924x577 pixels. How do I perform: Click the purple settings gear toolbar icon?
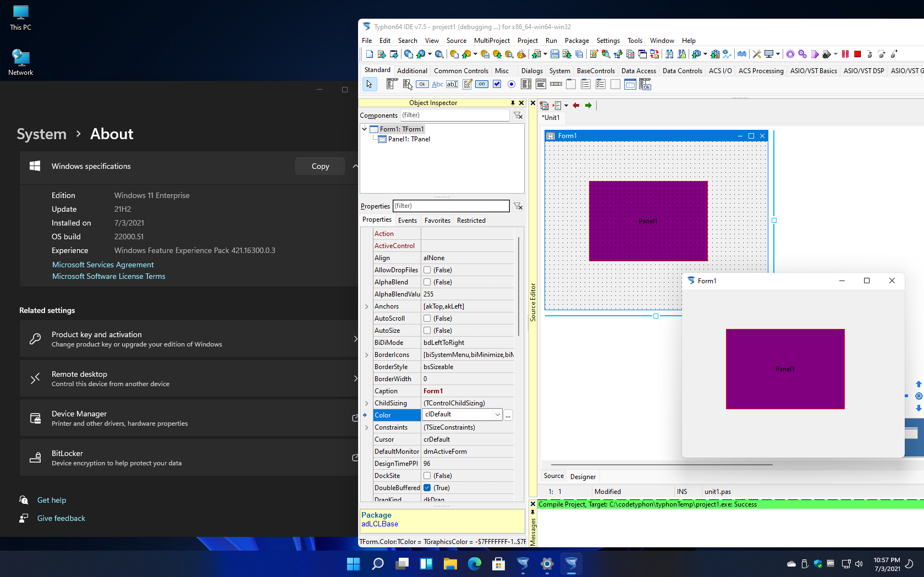(x=790, y=54)
